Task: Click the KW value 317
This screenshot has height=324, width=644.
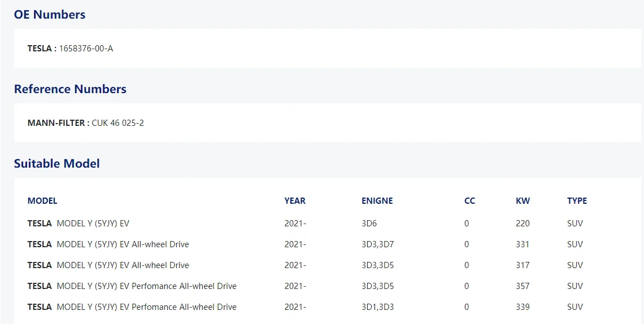Action: pos(523,265)
